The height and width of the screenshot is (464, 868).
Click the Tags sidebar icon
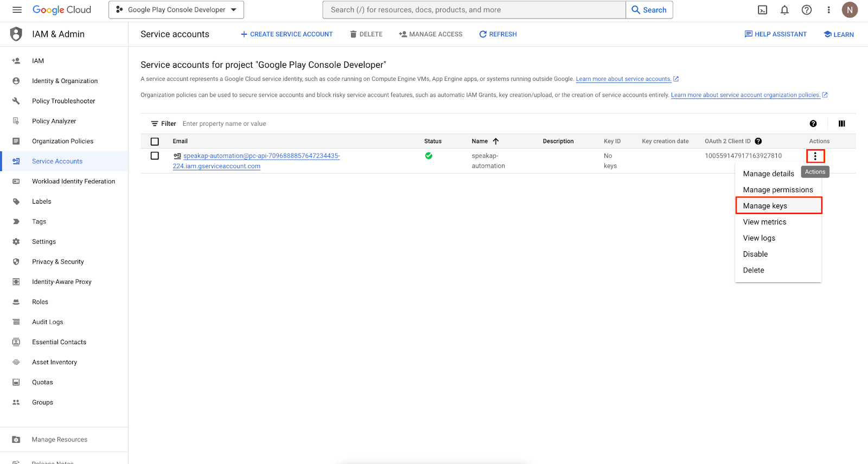tap(16, 221)
